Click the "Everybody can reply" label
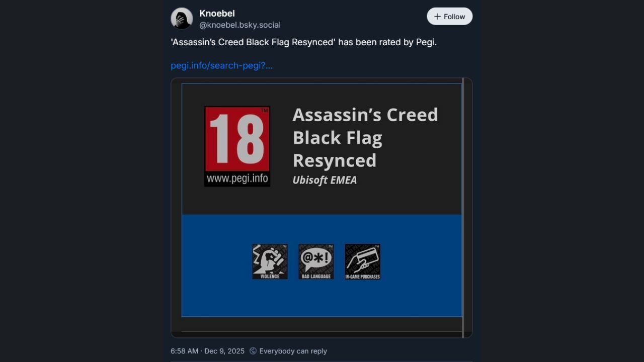 click(293, 351)
